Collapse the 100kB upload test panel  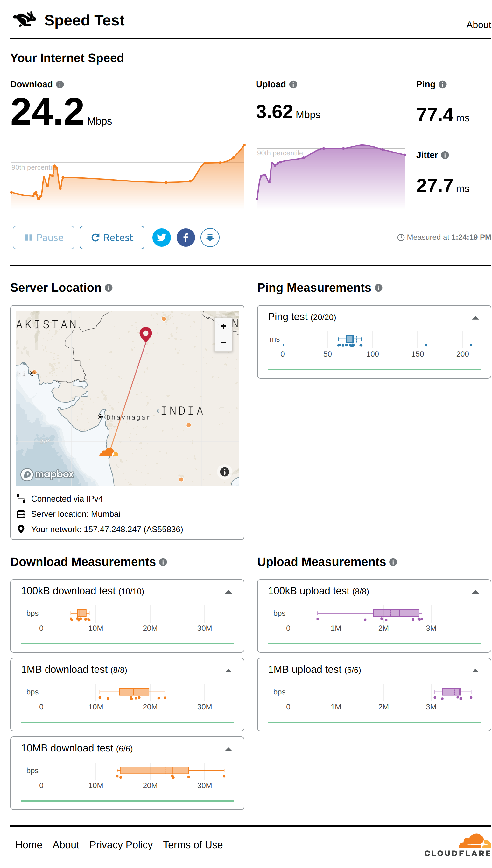475,592
